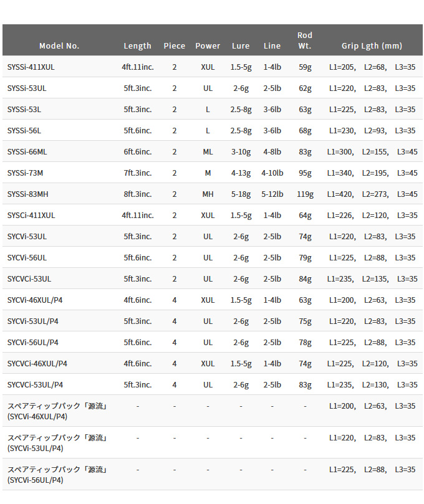Click spare tip pack entry for SYCVi-56UL/P4
This screenshot has height=504, width=424.
[57, 475]
